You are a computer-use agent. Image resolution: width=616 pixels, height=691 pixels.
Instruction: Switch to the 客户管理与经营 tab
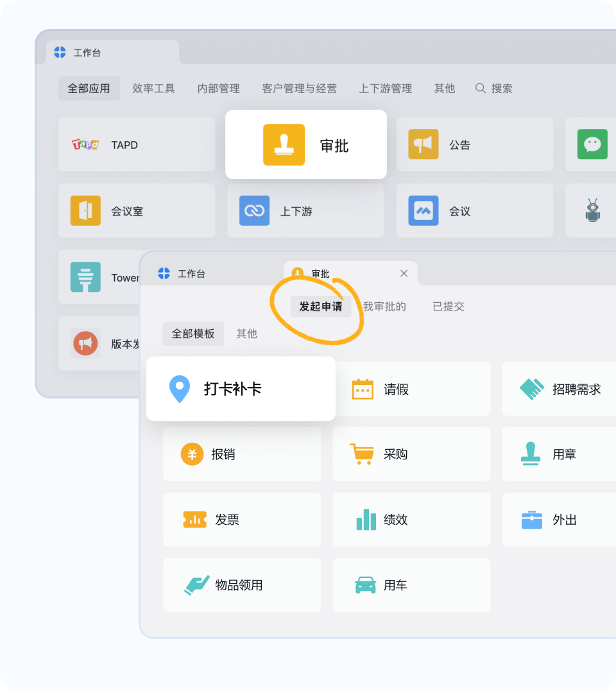(x=300, y=89)
